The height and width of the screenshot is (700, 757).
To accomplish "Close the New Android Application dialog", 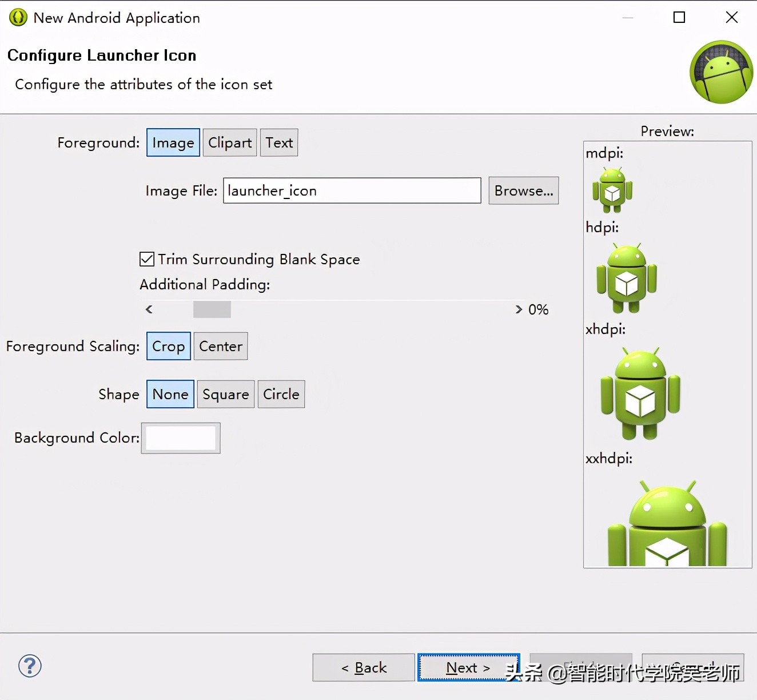I will coord(732,17).
